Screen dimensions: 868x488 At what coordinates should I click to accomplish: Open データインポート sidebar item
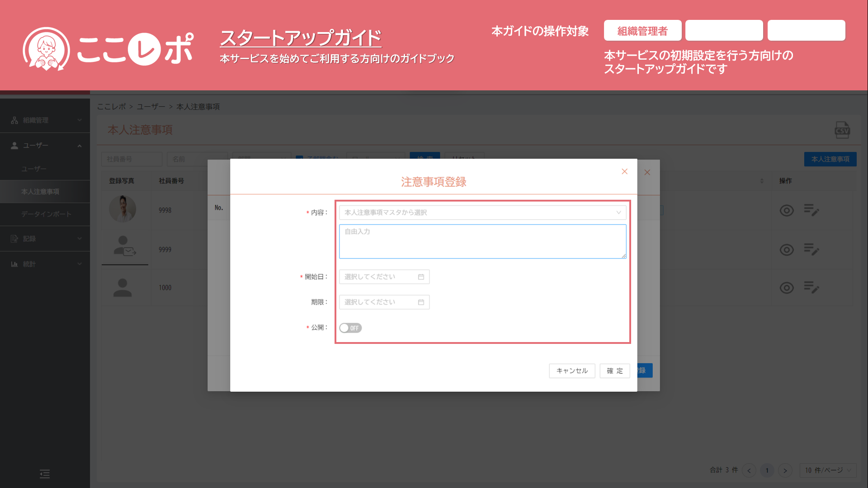pos(46,214)
